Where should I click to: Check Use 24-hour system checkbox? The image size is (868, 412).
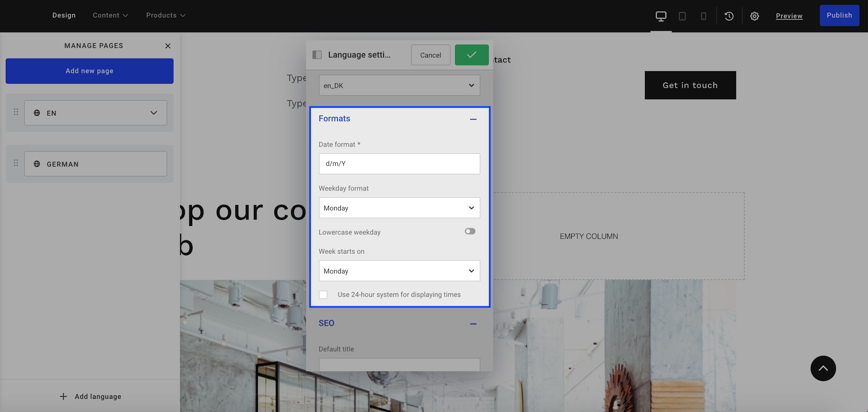[x=323, y=295]
